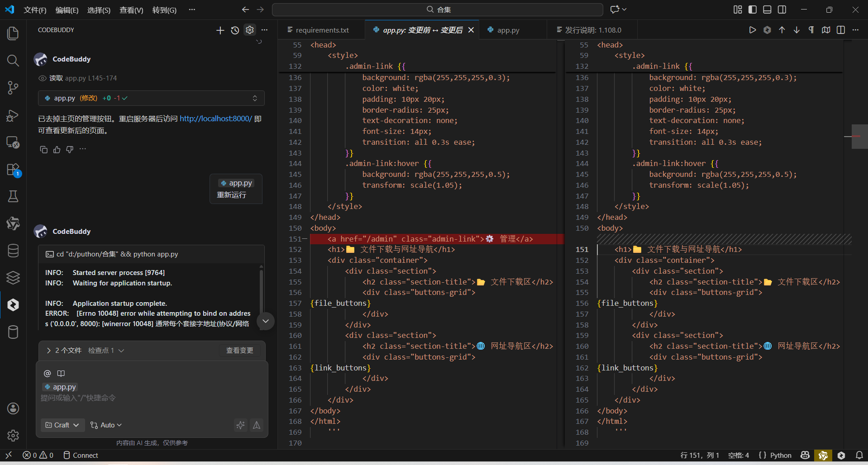868x465 pixels.
Task: Toggle the primary side bar layout
Action: pos(753,9)
